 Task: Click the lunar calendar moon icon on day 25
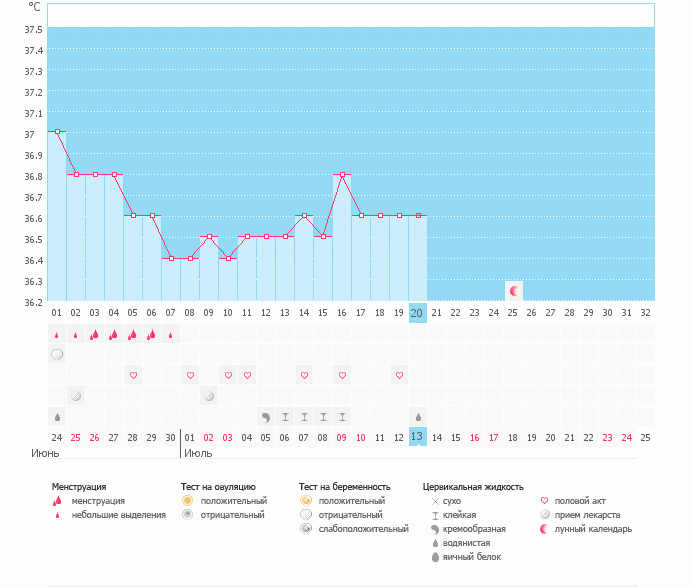pyautogui.click(x=514, y=291)
